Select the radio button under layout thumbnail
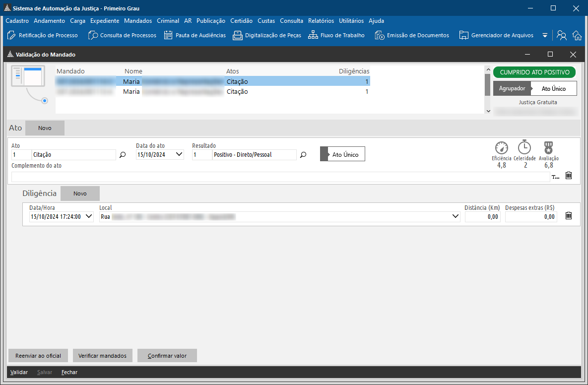Screen dimensions: 588x385 pyautogui.click(x=45, y=101)
